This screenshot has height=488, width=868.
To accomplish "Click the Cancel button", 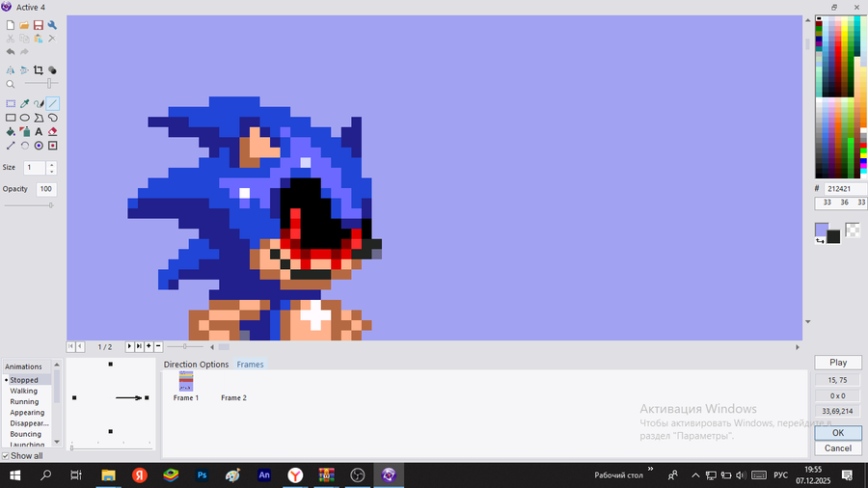I will click(x=838, y=448).
